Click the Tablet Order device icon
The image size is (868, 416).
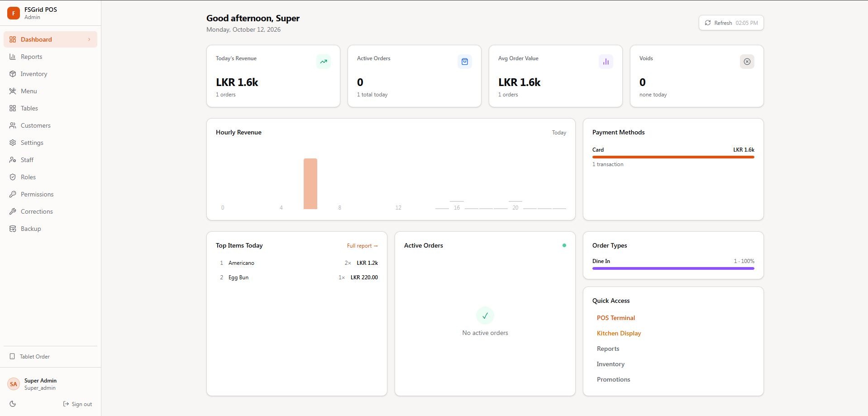12,356
